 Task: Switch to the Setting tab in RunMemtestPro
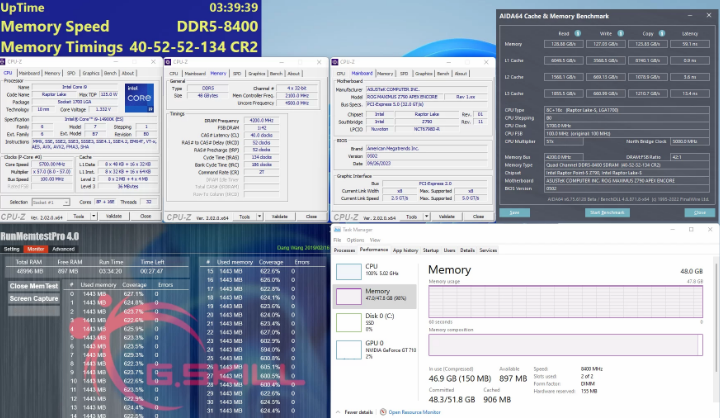click(x=11, y=249)
